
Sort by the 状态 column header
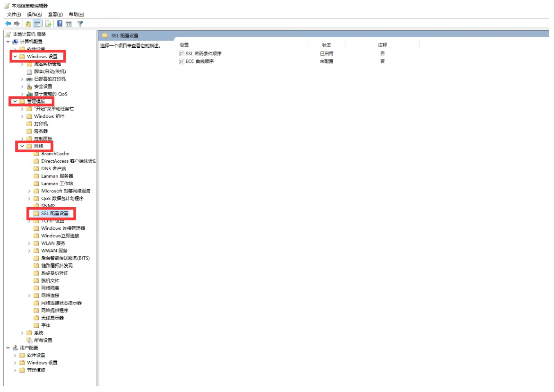[326, 45]
